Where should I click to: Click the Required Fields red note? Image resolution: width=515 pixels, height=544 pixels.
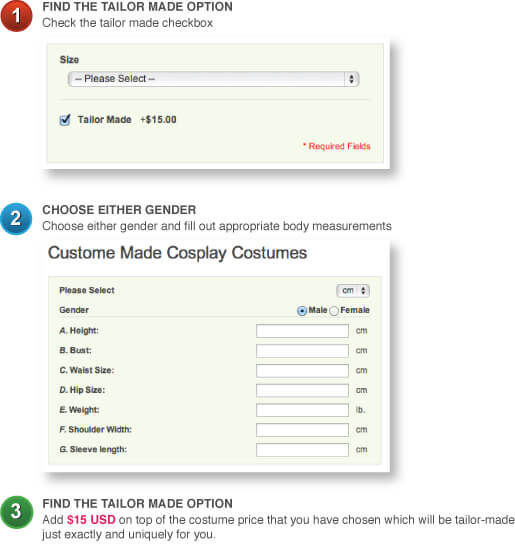pyautogui.click(x=337, y=146)
